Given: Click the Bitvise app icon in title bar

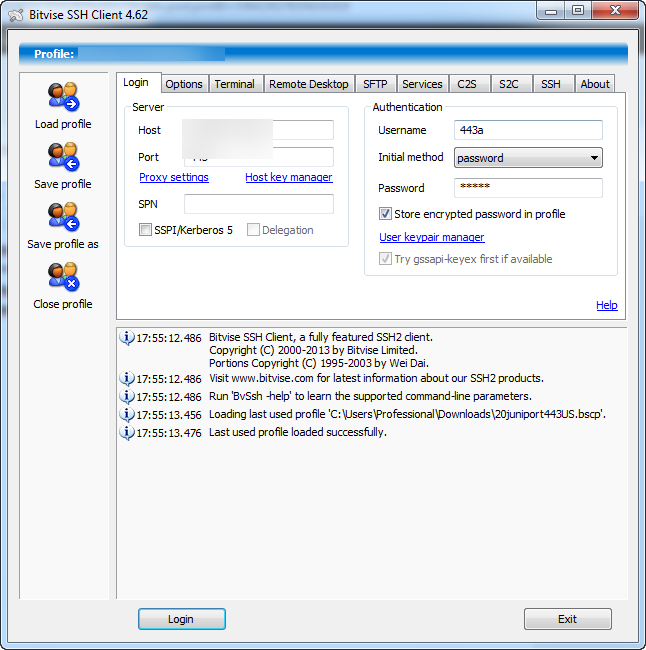Looking at the screenshot, I should 16,15.
